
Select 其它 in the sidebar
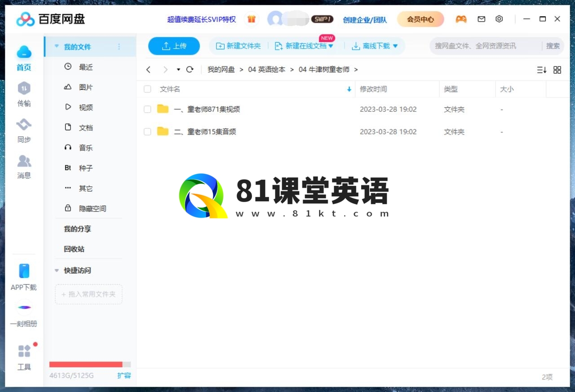point(86,188)
